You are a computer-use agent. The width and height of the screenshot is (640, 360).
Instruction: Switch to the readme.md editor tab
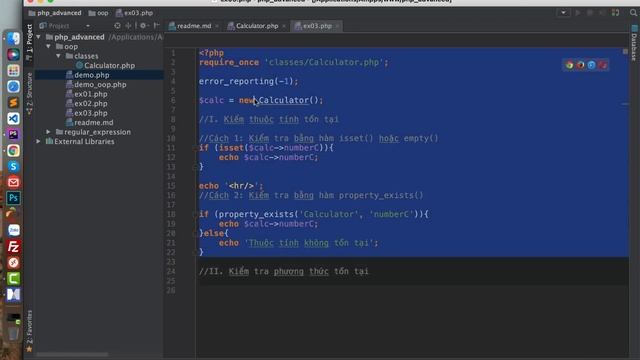pyautogui.click(x=194, y=26)
